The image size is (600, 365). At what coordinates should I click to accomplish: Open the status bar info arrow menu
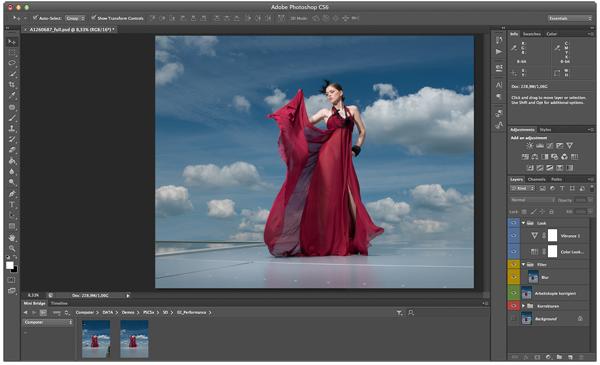click(x=128, y=295)
